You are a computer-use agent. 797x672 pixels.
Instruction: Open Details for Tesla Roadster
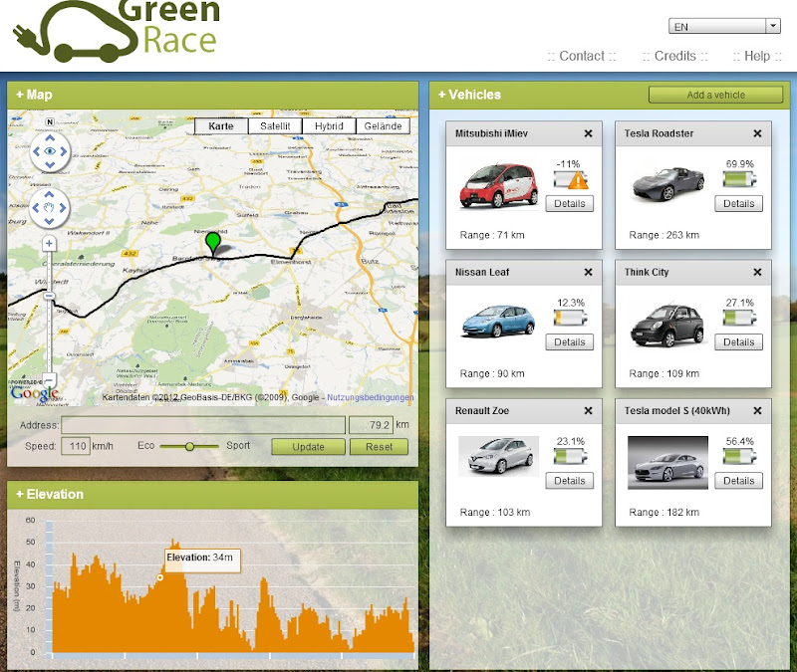(x=738, y=204)
